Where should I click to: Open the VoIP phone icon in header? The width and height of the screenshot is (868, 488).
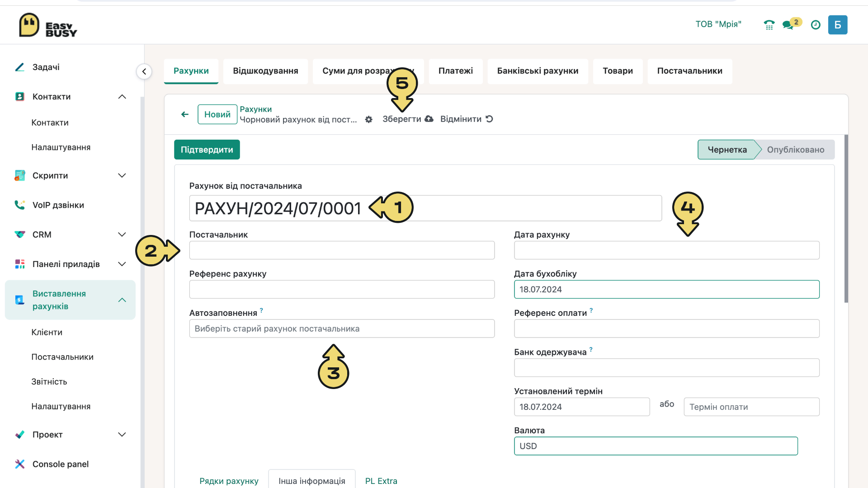(x=769, y=25)
